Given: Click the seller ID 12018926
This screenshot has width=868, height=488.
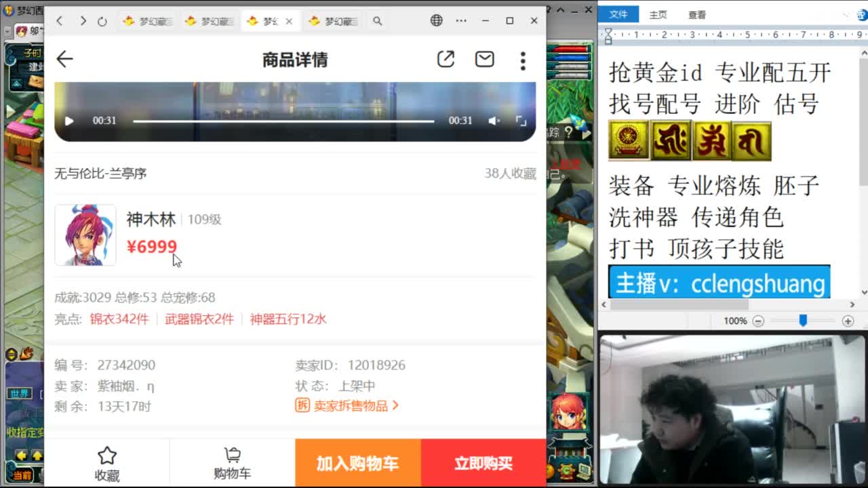Looking at the screenshot, I should click(x=376, y=365).
